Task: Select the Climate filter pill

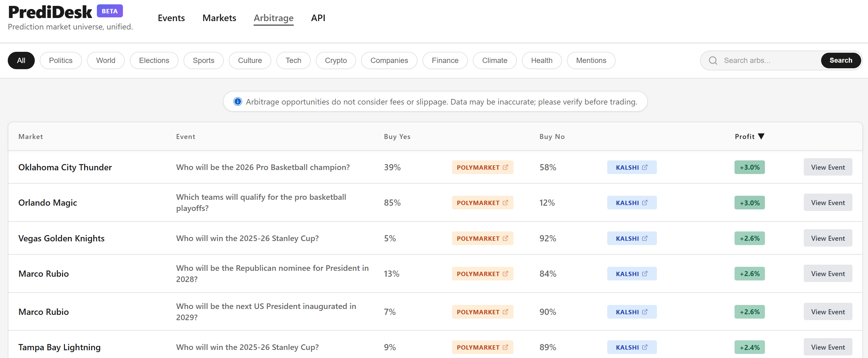Action: tap(495, 60)
